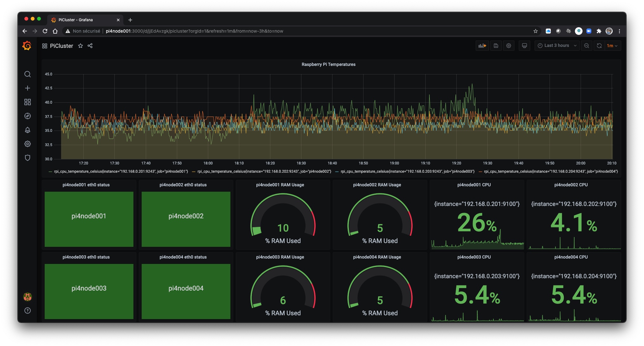Viewport: 644px width, 346px height.
Task: Click the pi4node002 temperature legend color swatch
Action: click(194, 172)
